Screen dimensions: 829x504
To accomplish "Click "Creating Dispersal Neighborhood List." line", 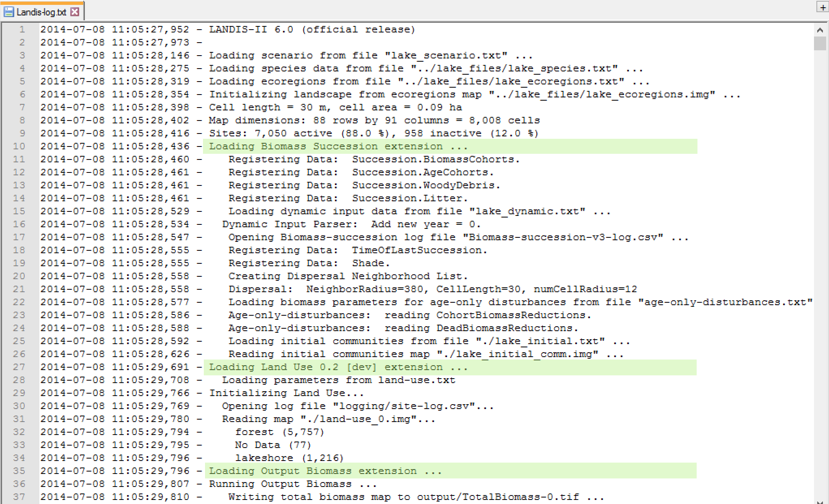I will [348, 276].
